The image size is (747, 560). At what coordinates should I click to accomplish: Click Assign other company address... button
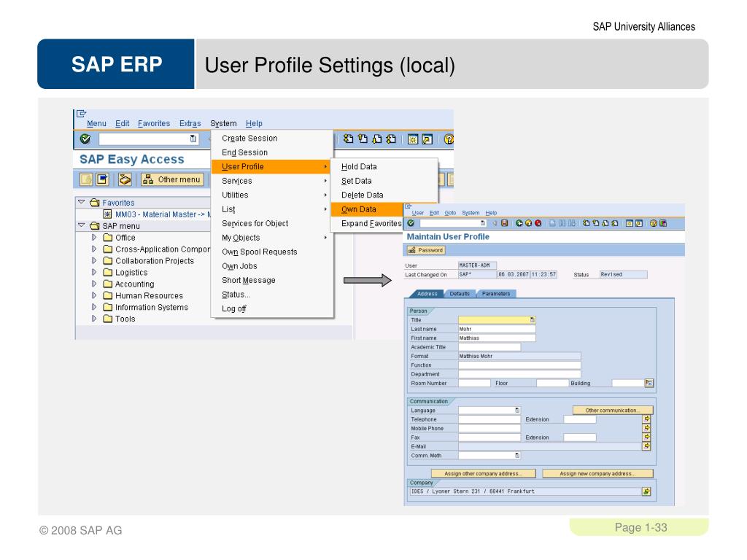(483, 473)
